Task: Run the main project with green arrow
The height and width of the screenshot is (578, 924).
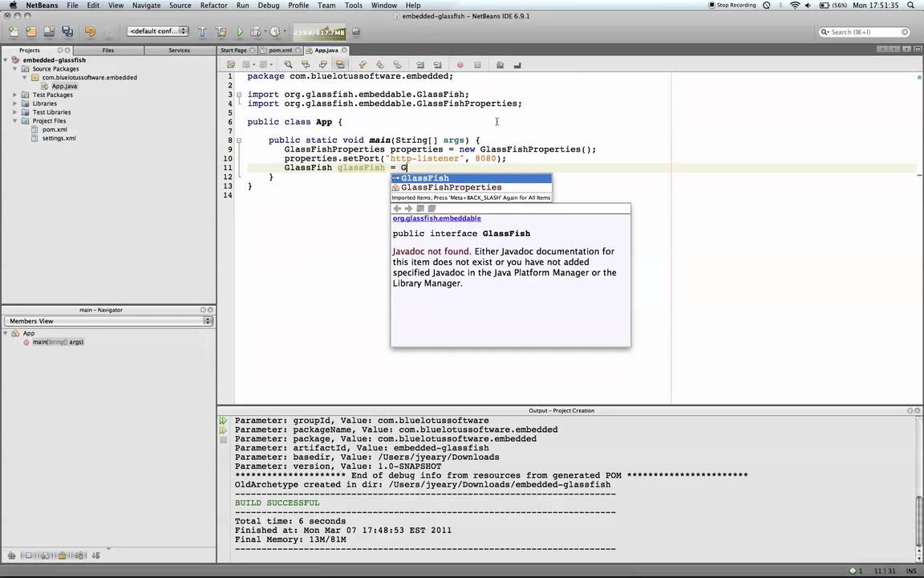Action: coord(240,32)
